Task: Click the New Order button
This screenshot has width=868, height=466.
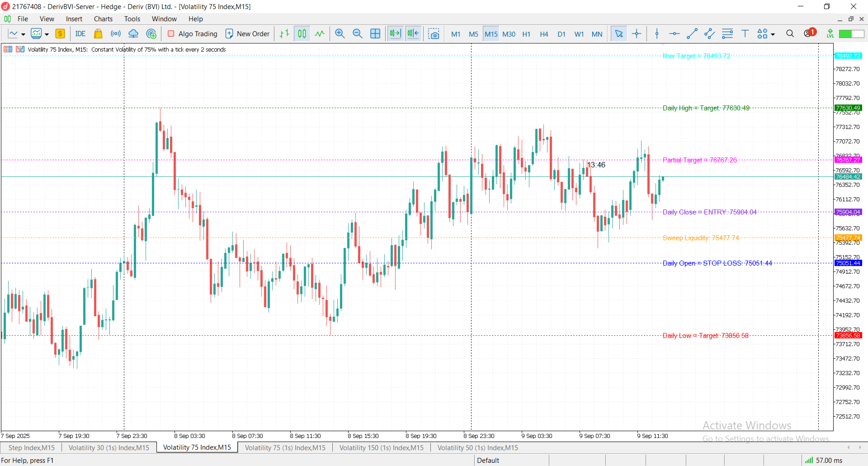Action: (x=247, y=34)
